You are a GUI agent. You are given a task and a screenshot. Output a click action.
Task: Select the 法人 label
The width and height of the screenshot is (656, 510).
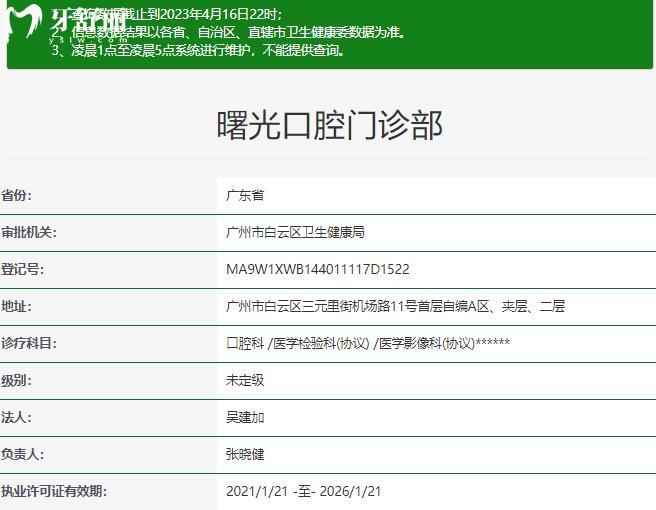pos(16,417)
